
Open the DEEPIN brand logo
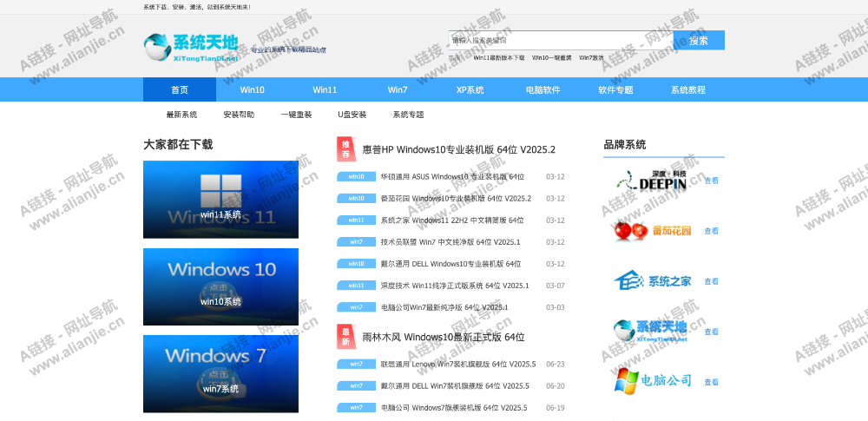coord(653,181)
